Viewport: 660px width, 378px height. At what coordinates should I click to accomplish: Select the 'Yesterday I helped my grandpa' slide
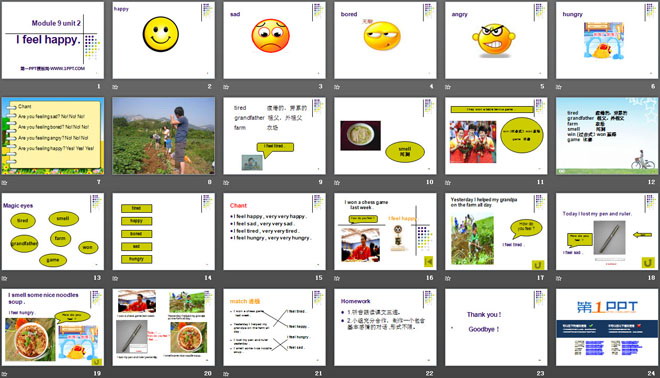click(496, 232)
